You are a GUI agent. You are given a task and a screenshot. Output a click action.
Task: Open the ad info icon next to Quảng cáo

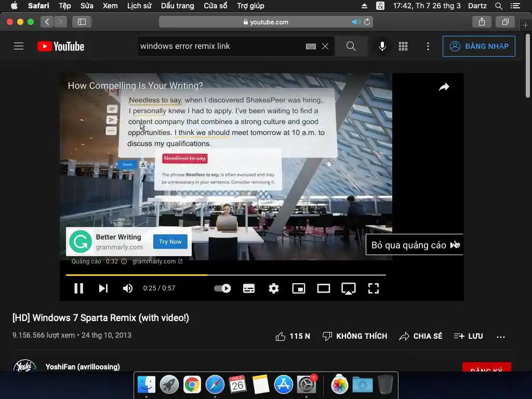pyautogui.click(x=124, y=261)
